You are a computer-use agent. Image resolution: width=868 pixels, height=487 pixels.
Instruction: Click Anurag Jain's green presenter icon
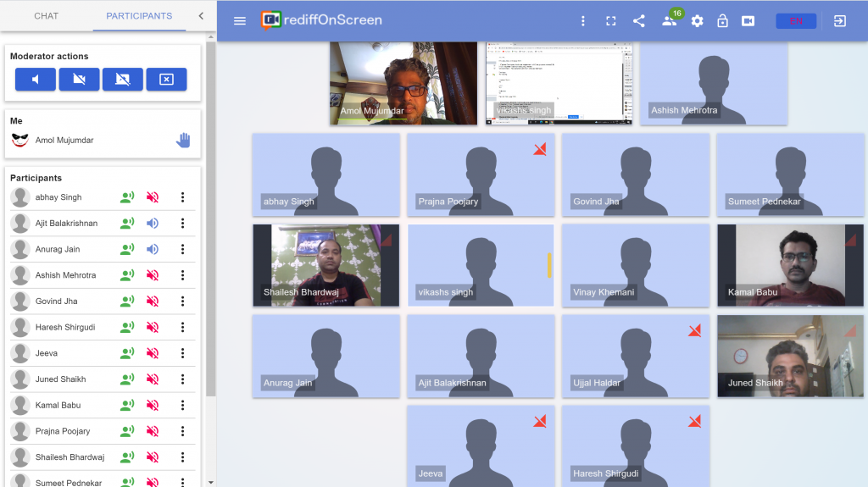tap(127, 249)
